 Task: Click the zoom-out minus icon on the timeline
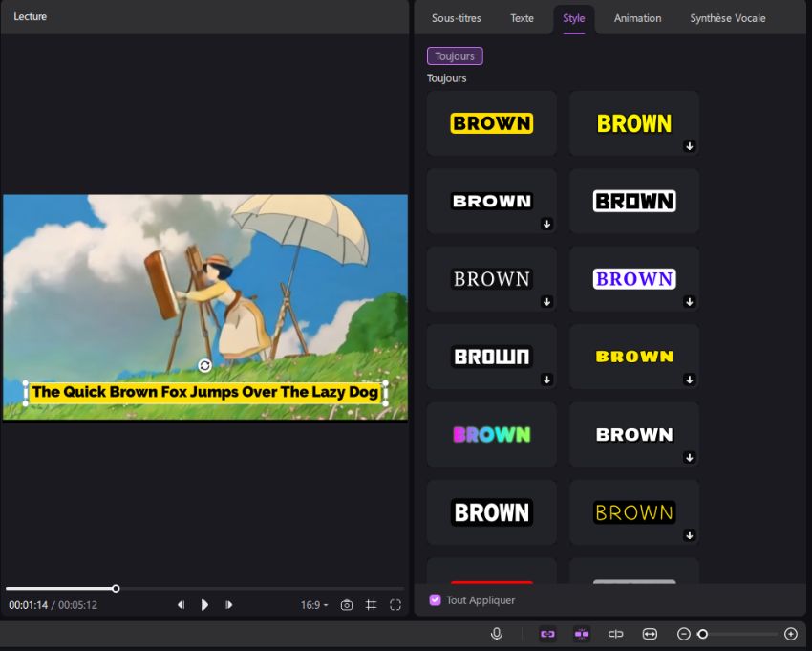(683, 634)
